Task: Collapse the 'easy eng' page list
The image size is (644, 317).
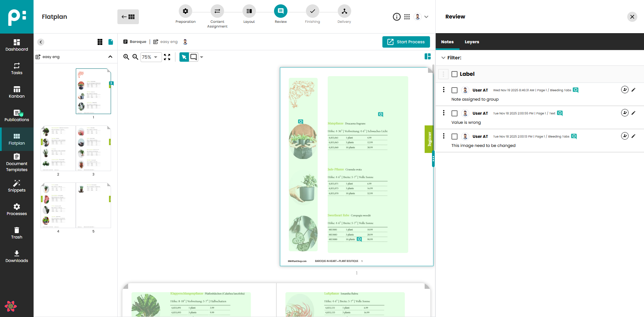Action: point(110,57)
